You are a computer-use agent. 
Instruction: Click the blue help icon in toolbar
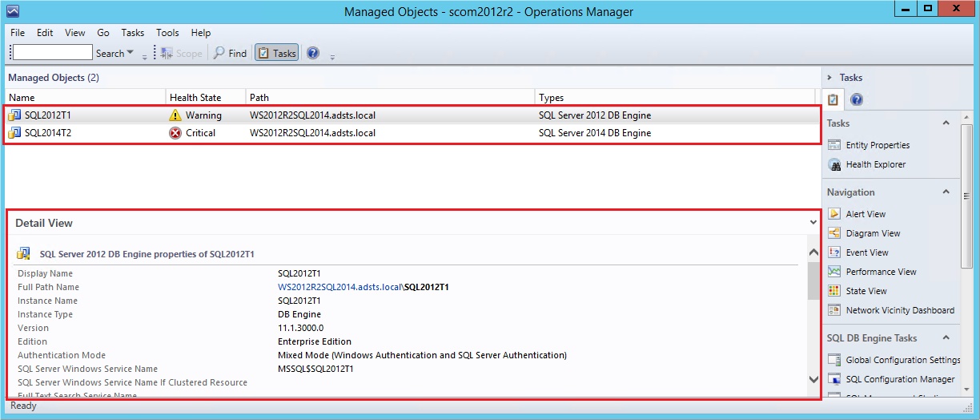(313, 53)
